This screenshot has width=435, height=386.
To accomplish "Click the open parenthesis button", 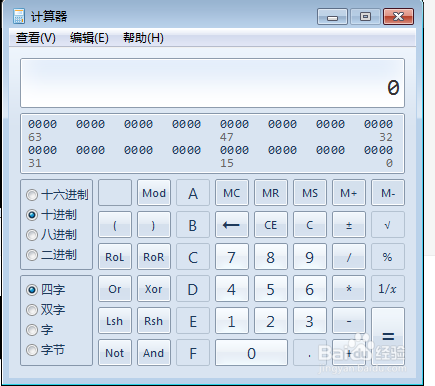I will pos(115,225).
